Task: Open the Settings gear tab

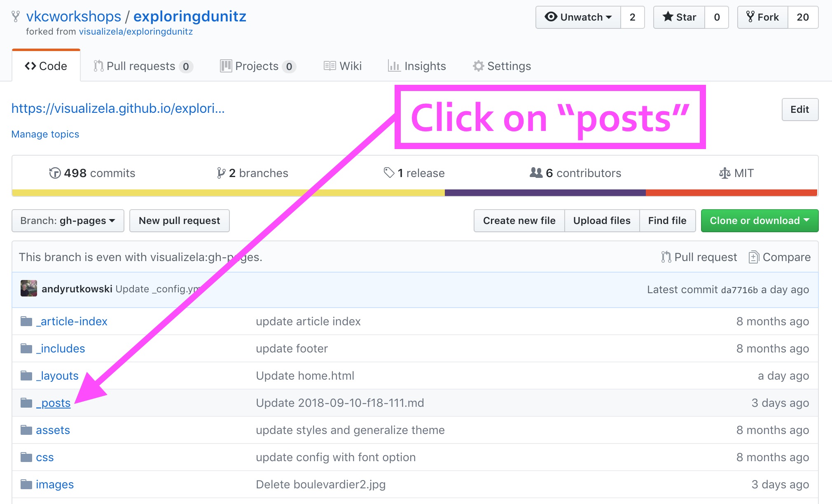Action: [x=502, y=66]
